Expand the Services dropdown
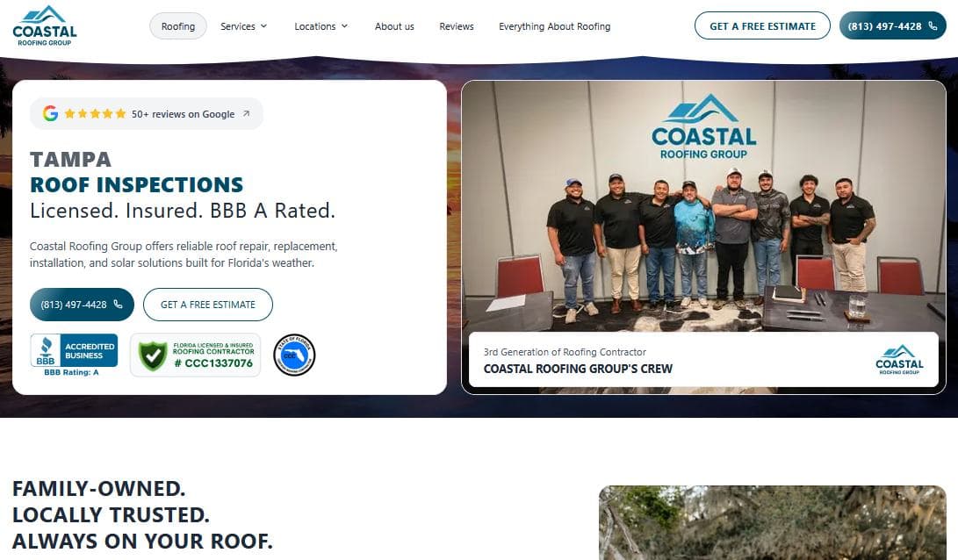This screenshot has height=560, width=958. 244,26
